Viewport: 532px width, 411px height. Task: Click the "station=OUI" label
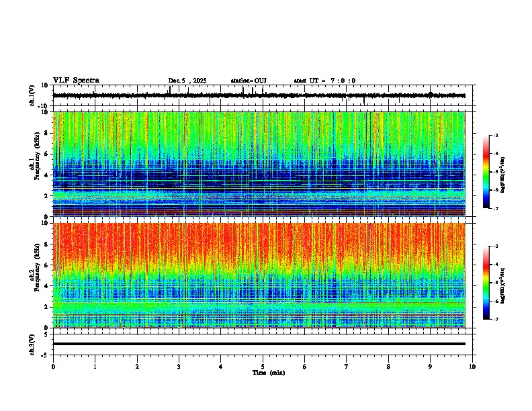[249, 81]
